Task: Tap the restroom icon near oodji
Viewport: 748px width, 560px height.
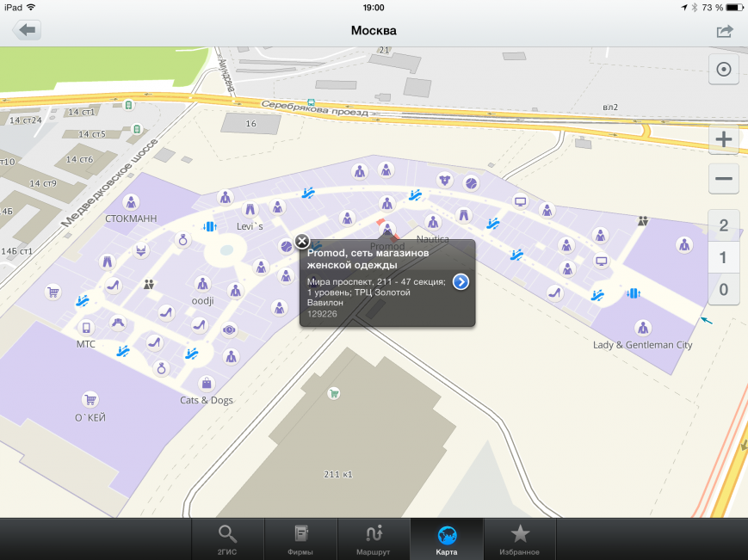Action: [x=149, y=285]
